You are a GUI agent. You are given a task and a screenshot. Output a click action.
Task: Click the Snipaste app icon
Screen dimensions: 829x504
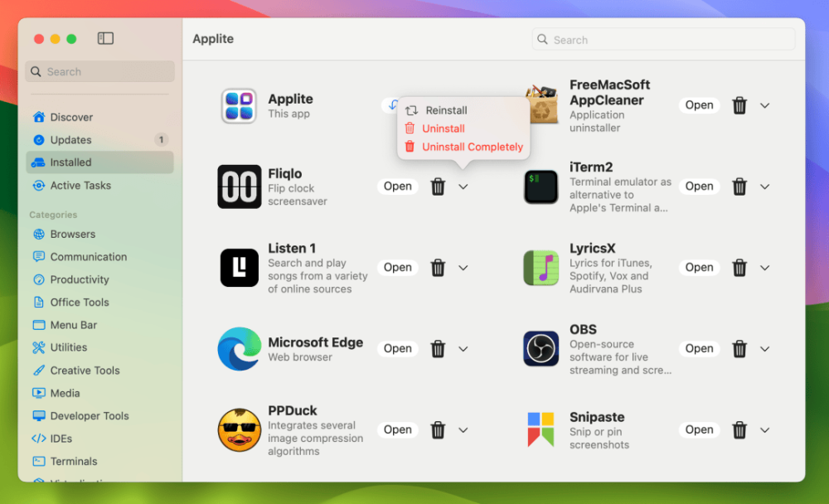[x=541, y=430]
